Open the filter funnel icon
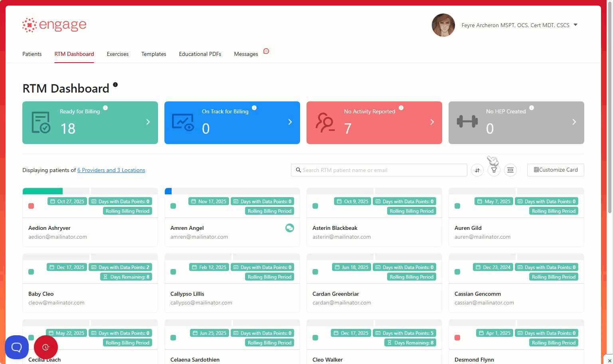 click(494, 170)
